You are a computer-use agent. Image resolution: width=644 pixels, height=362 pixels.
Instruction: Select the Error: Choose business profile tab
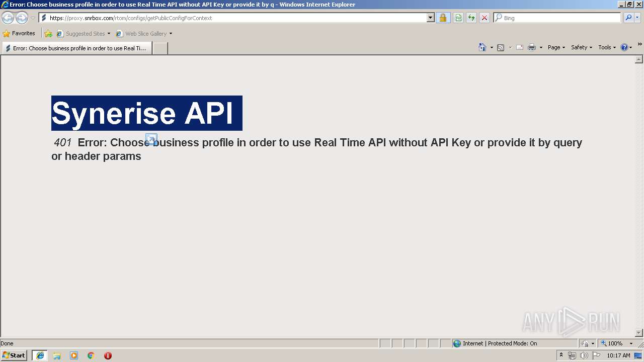(x=76, y=48)
